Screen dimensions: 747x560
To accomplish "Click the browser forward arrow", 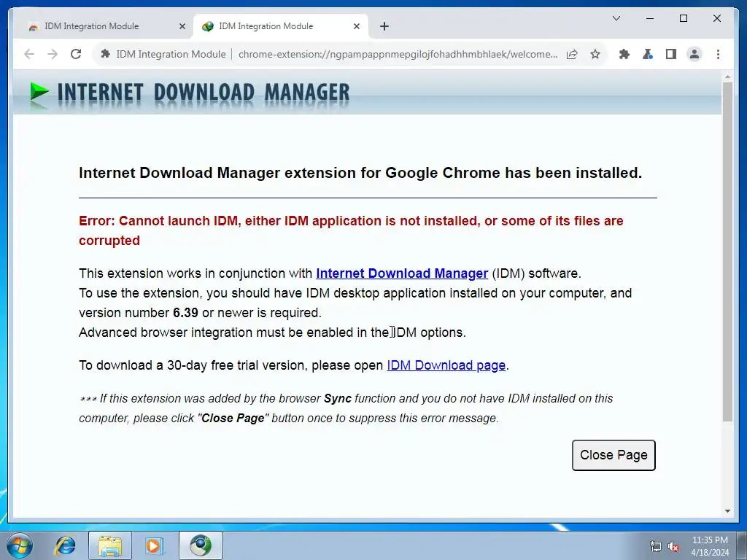I will (x=53, y=54).
